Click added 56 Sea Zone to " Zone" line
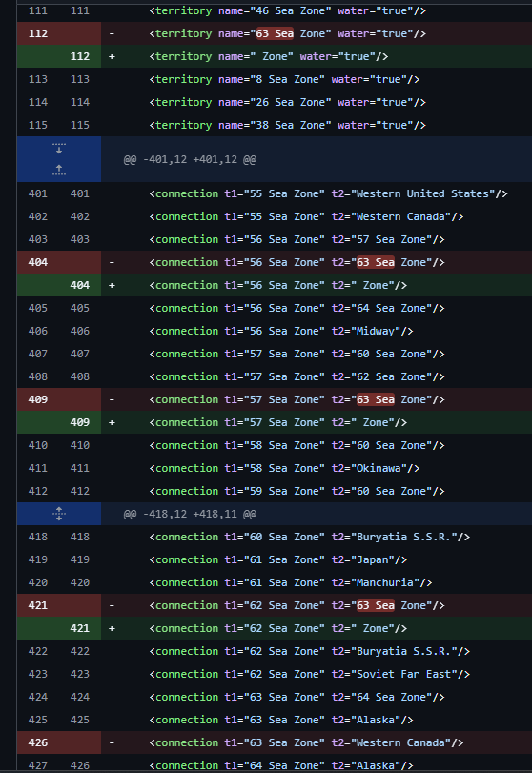The image size is (532, 773). pos(278,285)
